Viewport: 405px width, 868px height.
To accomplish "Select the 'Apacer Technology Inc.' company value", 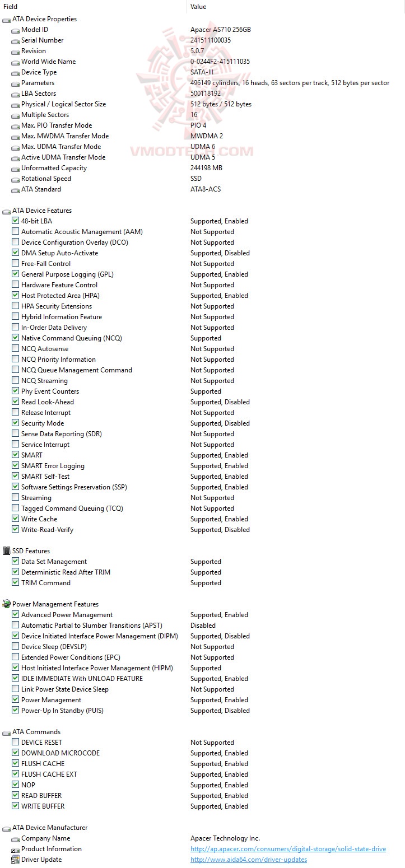I will [225, 838].
